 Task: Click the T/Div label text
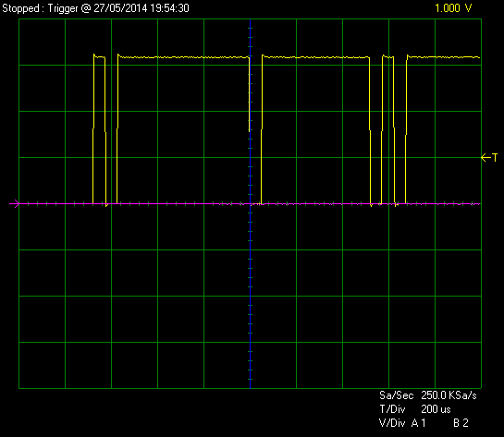tap(392, 409)
